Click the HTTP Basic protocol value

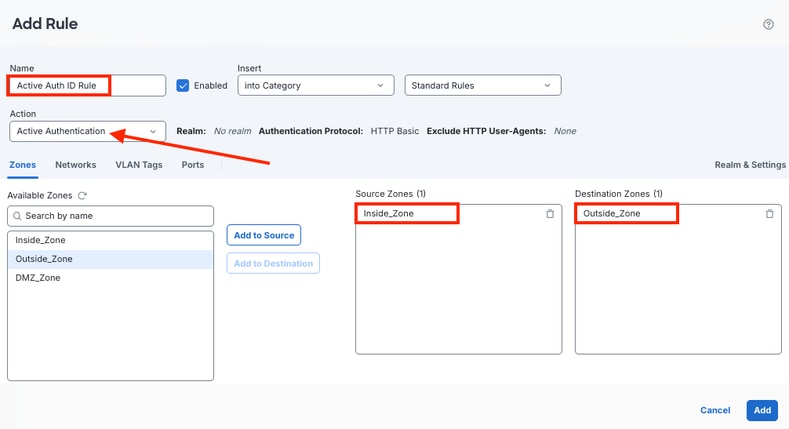pyautogui.click(x=394, y=131)
